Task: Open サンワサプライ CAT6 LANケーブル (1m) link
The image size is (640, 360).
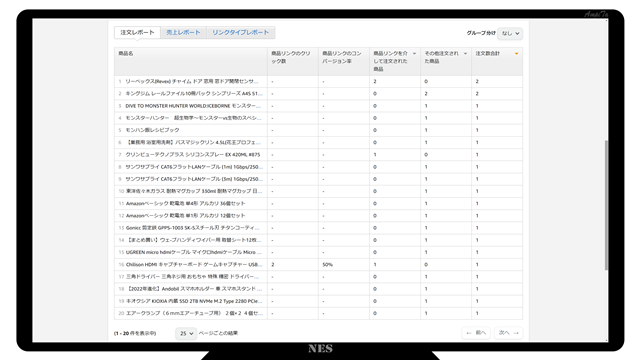Action: tap(194, 167)
